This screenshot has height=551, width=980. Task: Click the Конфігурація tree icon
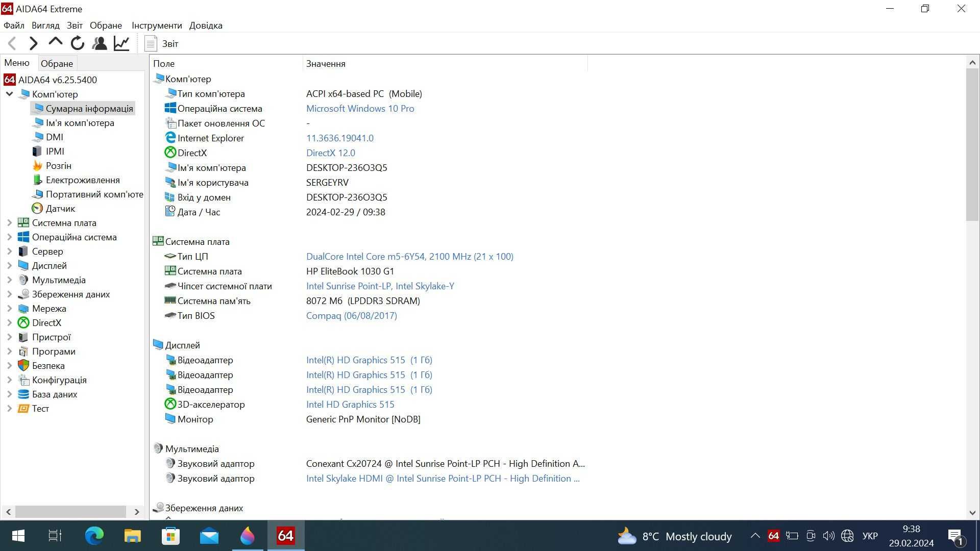click(x=23, y=380)
